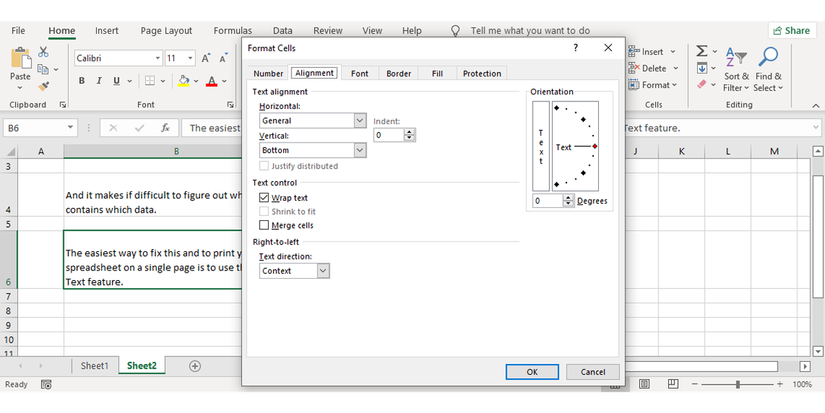Open the Page Layout ribbon tab

pos(166,31)
